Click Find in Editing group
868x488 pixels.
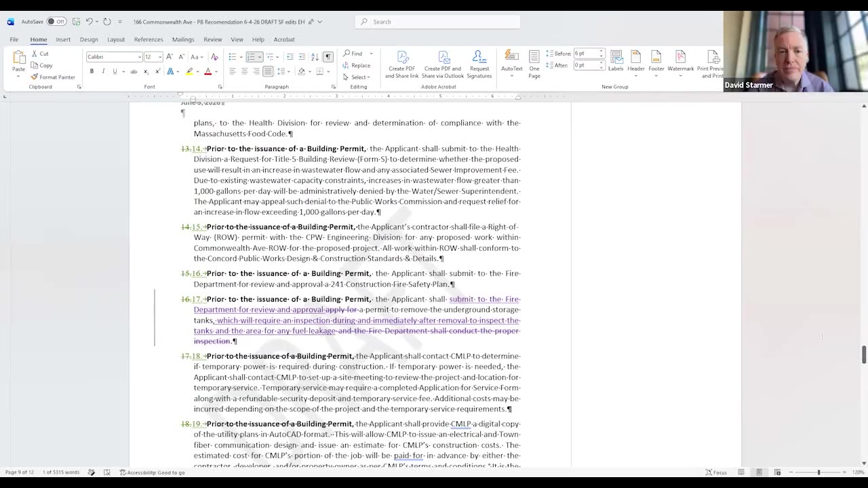pos(353,54)
